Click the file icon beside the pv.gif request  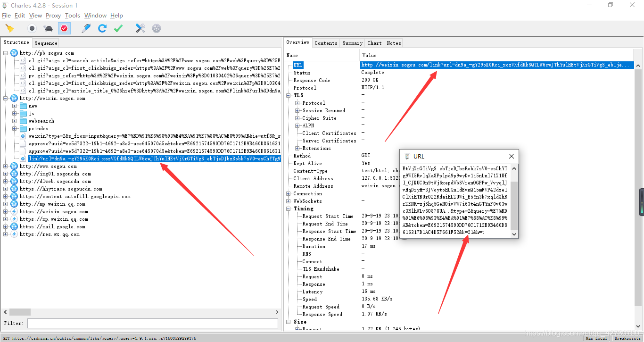click(x=23, y=75)
